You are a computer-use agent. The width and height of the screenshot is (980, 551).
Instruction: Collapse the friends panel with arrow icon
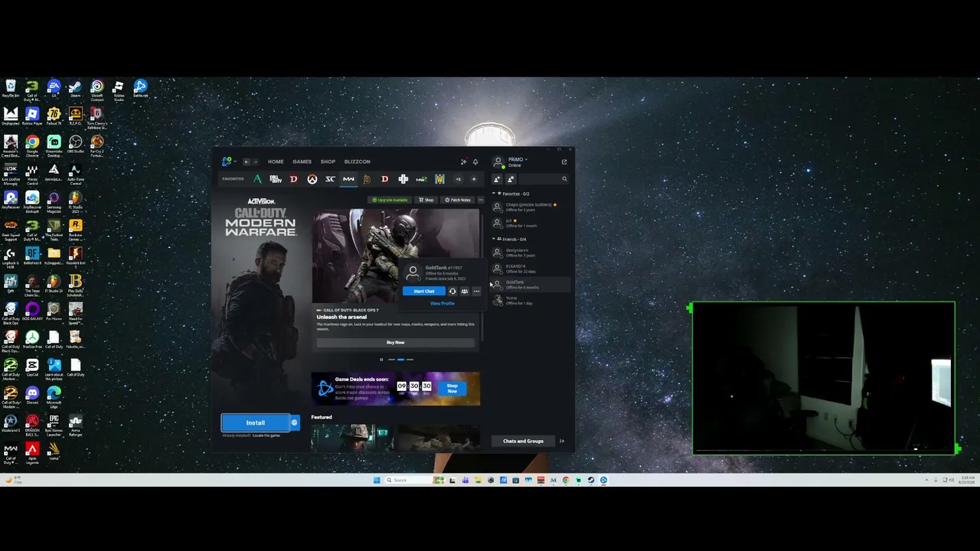pyautogui.click(x=562, y=441)
